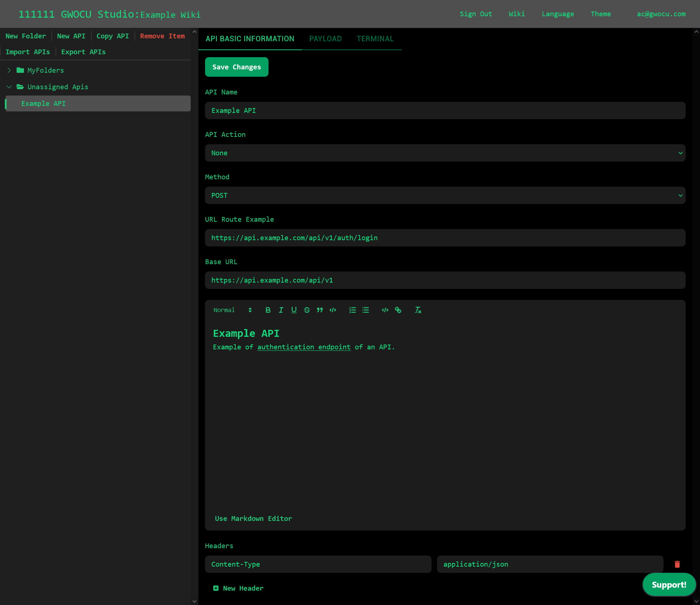Screen dimensions: 700x605
Task: Click the sidebar scroll-up arrow
Action: point(194,32)
